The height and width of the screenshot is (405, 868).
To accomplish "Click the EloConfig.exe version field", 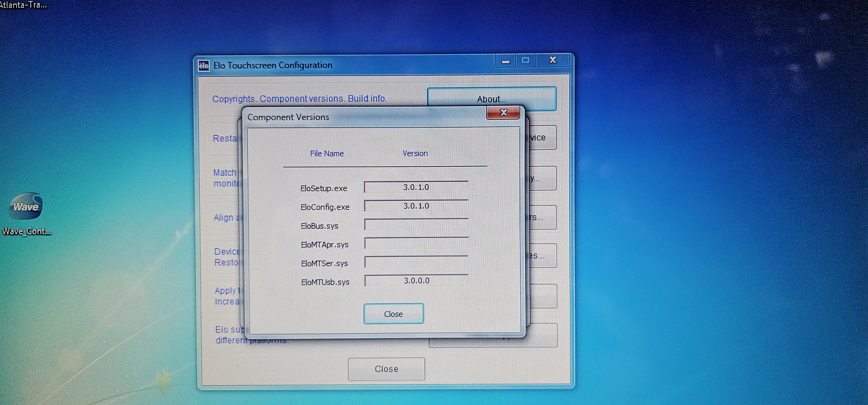I will point(416,206).
